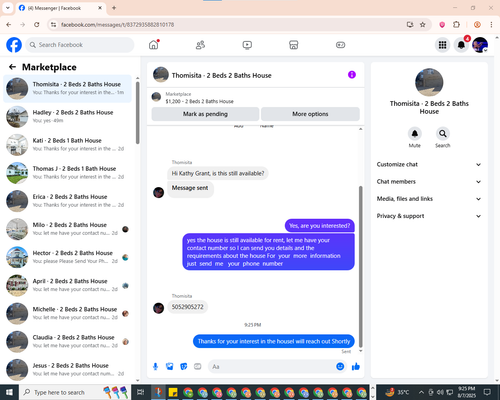Bookmark the page with the star icon
500x400 pixels.
tap(423, 25)
